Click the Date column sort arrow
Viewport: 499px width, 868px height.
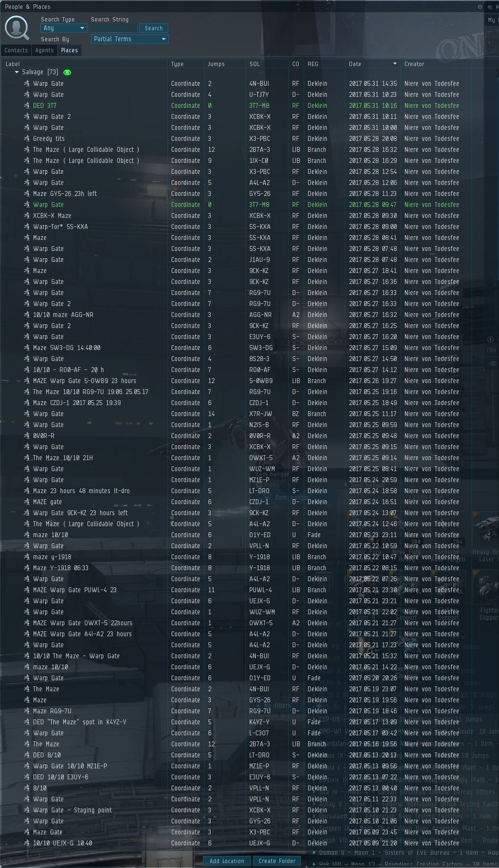click(394, 64)
